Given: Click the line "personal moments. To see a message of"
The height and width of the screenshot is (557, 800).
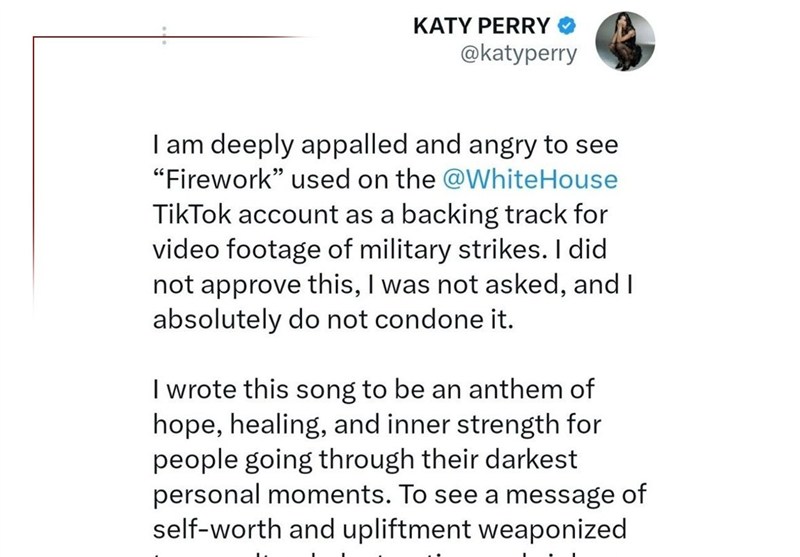Looking at the screenshot, I should (x=399, y=494).
